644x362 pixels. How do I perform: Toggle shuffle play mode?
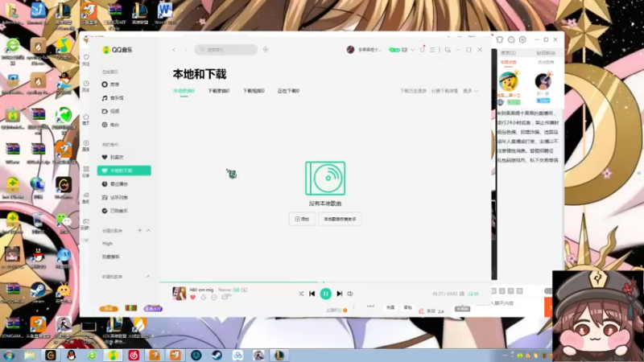(x=301, y=294)
